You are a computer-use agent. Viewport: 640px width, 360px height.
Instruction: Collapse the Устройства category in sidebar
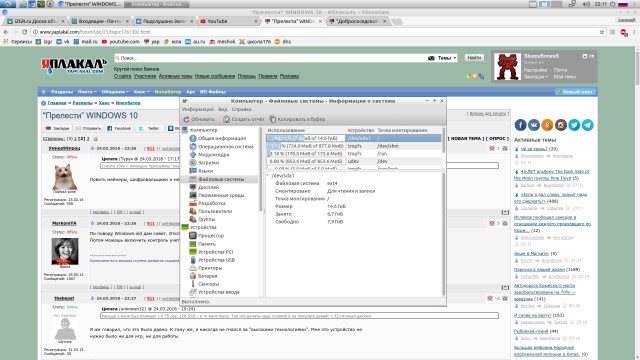coord(185,227)
